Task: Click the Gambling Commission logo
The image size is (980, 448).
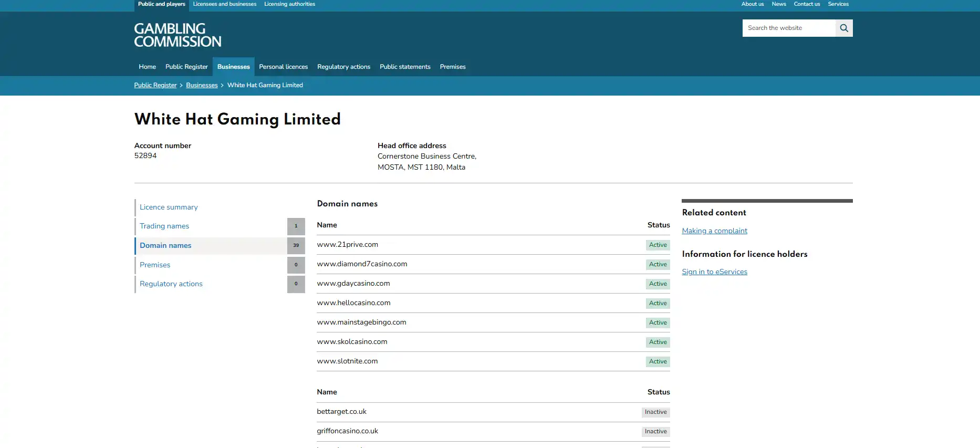Action: (178, 35)
